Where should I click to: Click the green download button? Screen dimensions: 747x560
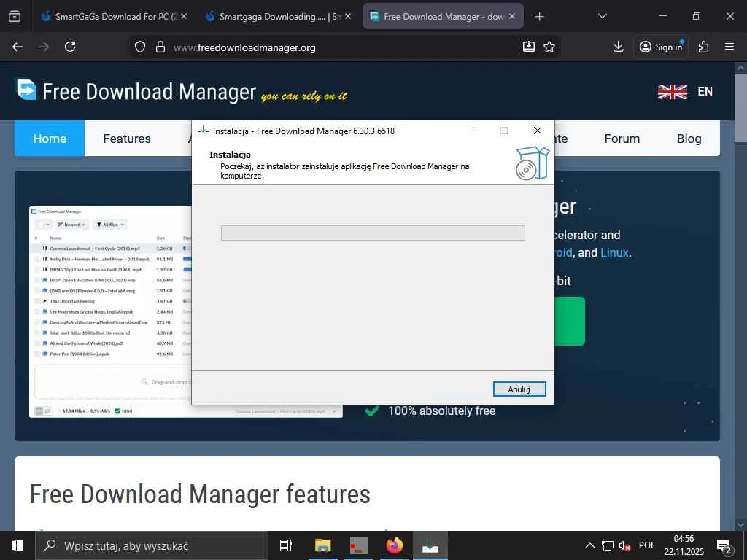(x=570, y=321)
